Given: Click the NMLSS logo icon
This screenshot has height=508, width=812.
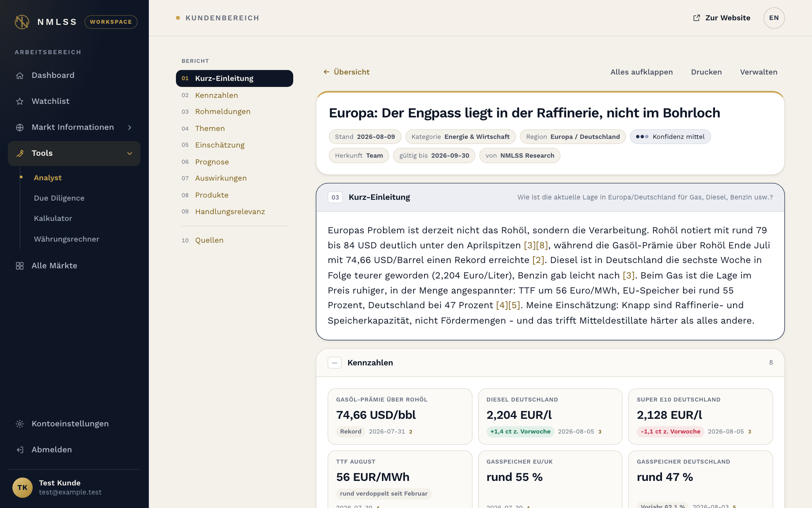Looking at the screenshot, I should [22, 22].
